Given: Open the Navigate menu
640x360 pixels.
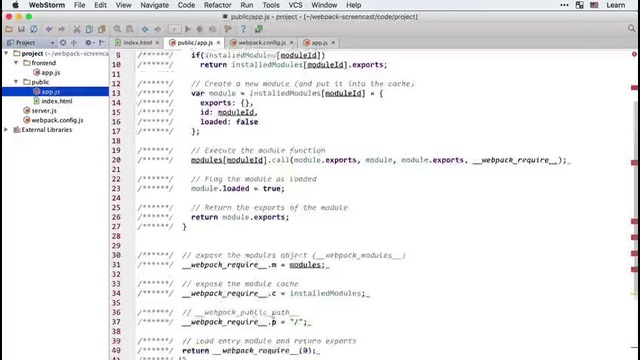Looking at the screenshot, I should pyautogui.click(x=154, y=5).
